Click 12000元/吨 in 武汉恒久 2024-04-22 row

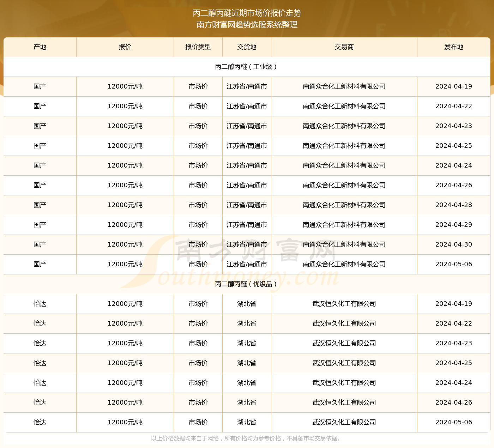point(125,323)
